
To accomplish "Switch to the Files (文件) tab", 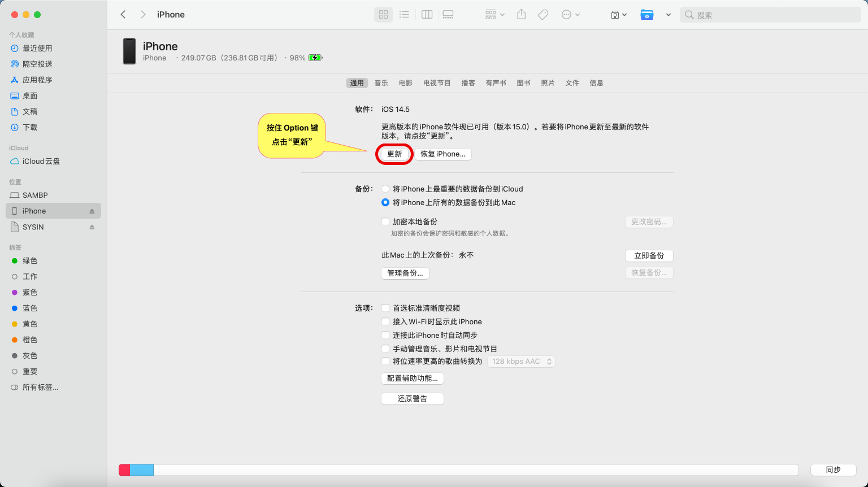I will tap(572, 83).
